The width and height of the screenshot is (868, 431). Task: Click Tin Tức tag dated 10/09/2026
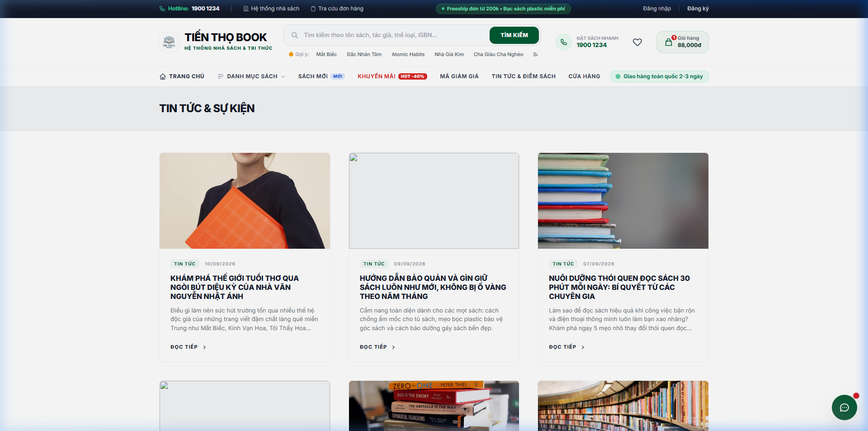pyautogui.click(x=185, y=264)
